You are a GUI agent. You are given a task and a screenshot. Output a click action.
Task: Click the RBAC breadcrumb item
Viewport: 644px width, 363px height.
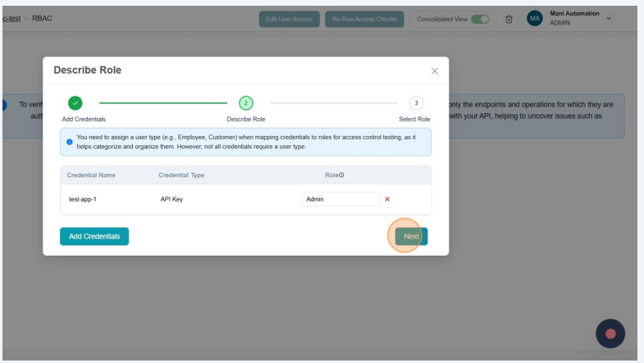click(43, 19)
